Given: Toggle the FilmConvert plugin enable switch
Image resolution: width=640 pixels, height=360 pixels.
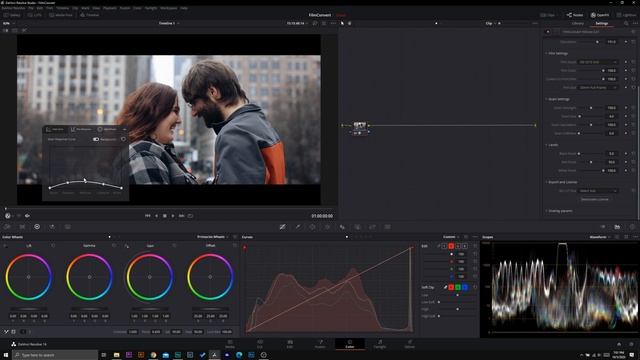Looking at the screenshot, I should (548, 32).
